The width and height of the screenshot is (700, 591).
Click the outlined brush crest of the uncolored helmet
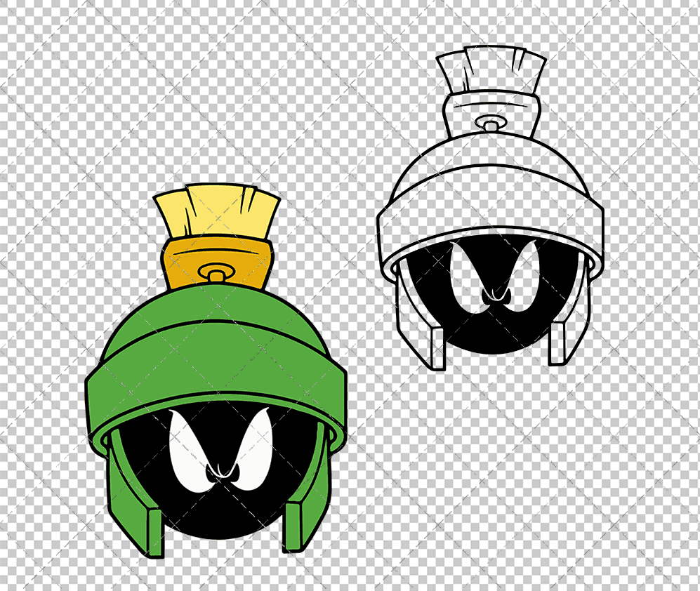tap(491, 69)
